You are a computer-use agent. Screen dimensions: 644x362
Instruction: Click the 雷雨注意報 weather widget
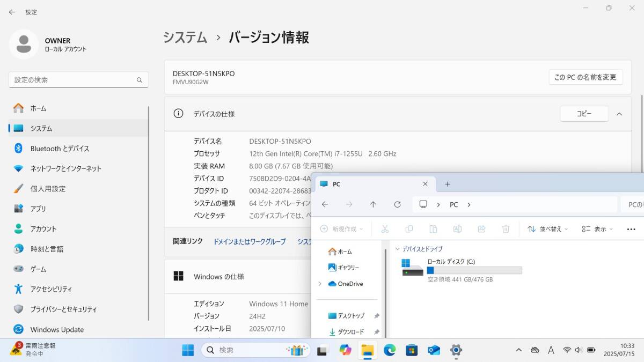[33, 350]
